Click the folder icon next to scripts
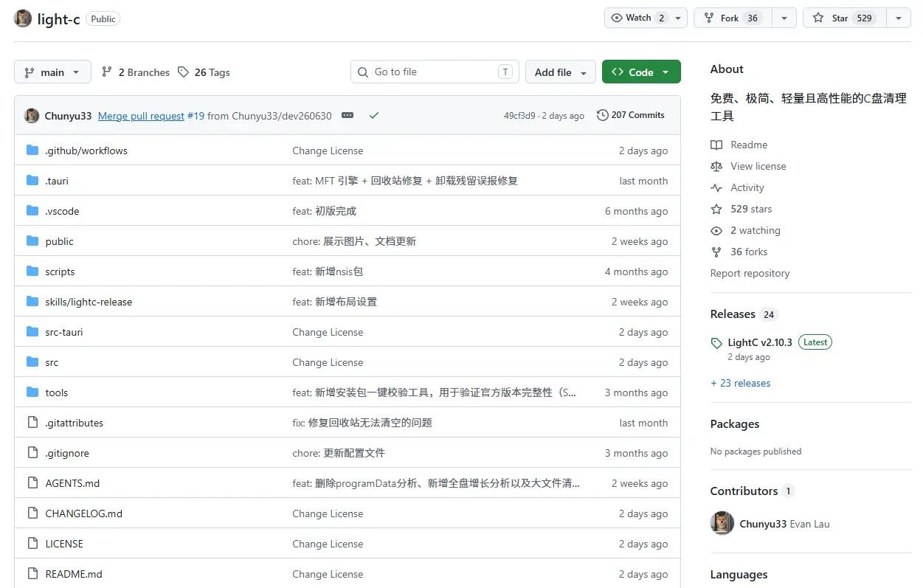Image resolution: width=923 pixels, height=588 pixels. [x=32, y=271]
